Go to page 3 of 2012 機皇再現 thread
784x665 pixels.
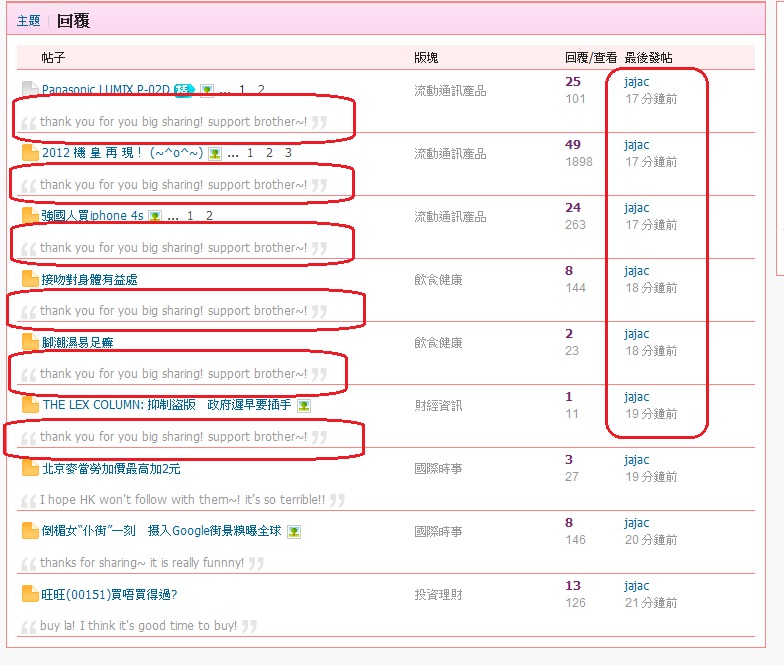(x=288, y=153)
